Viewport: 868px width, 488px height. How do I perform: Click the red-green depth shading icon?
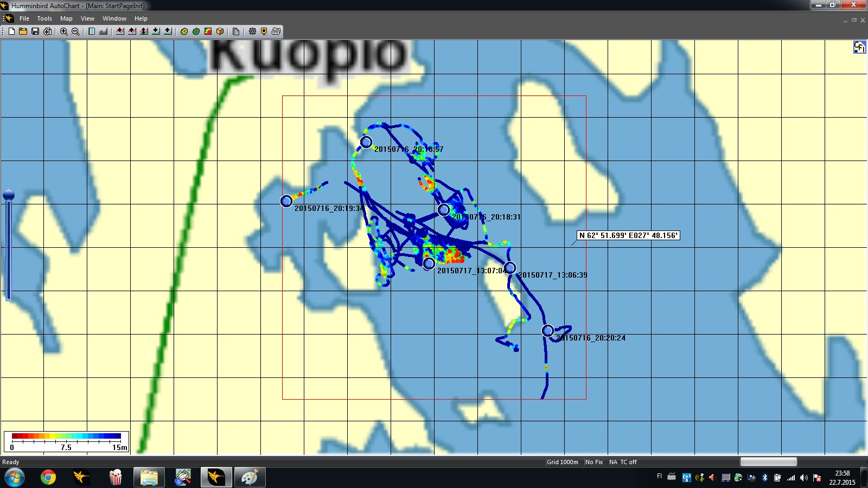pos(208,31)
